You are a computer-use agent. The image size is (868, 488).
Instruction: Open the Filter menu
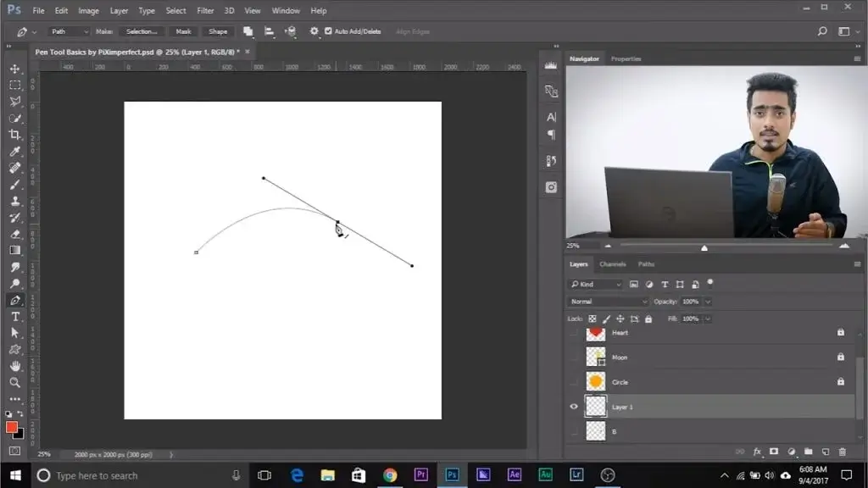(x=205, y=11)
